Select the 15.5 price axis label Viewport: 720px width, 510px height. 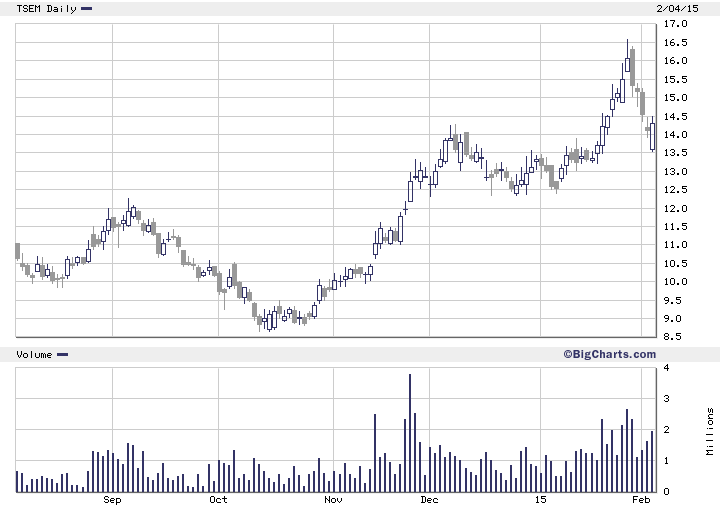(675, 79)
